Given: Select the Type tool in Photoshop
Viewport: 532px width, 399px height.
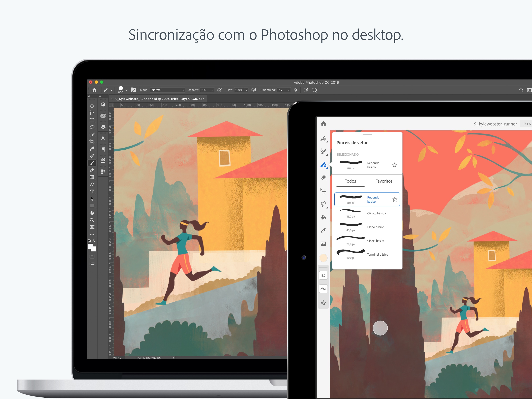Looking at the screenshot, I should 92,192.
